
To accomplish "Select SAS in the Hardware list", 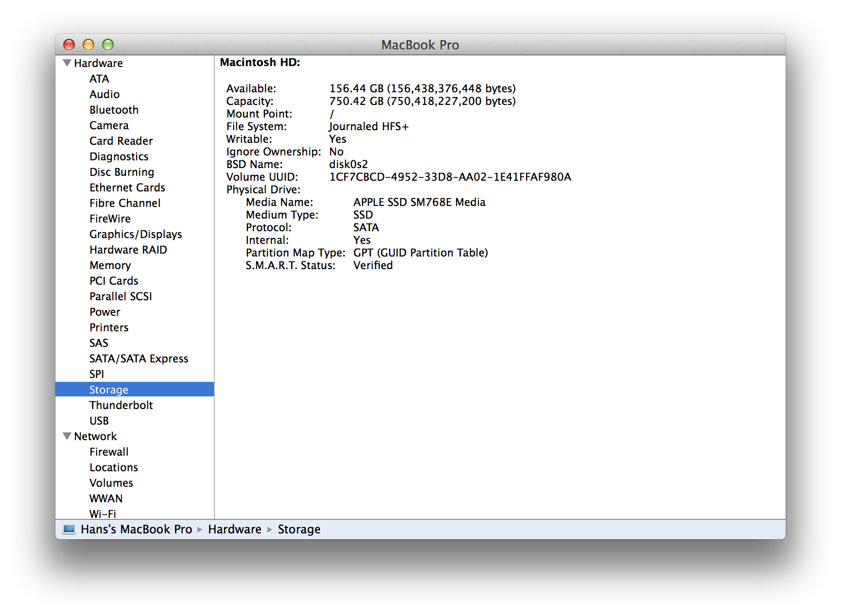I will click(x=99, y=343).
